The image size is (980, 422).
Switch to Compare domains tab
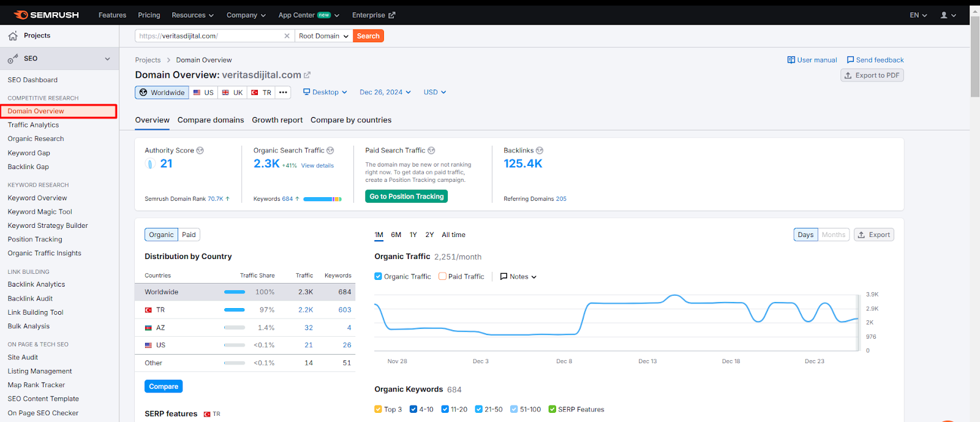click(211, 120)
